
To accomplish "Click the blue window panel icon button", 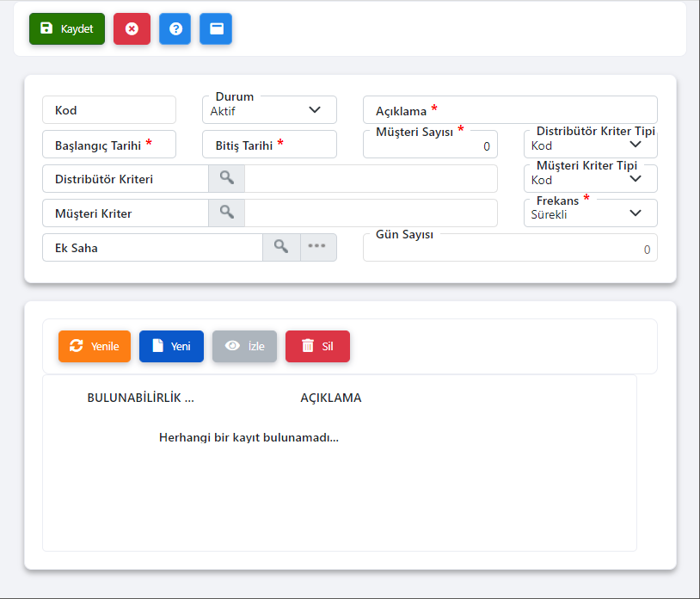I will tap(216, 29).
